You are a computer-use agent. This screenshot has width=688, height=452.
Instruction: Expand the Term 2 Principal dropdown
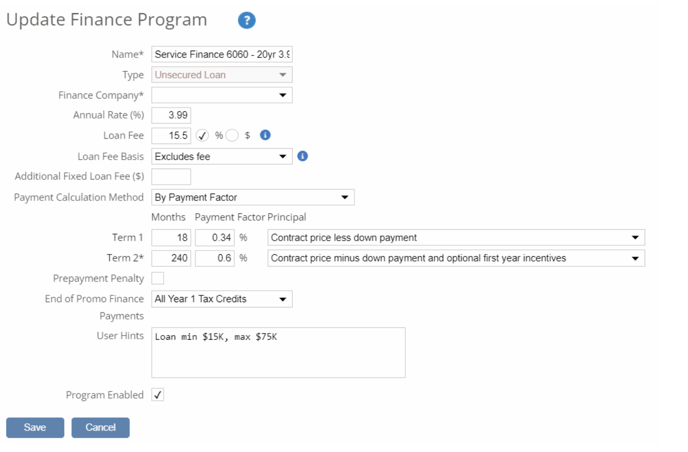click(456, 258)
